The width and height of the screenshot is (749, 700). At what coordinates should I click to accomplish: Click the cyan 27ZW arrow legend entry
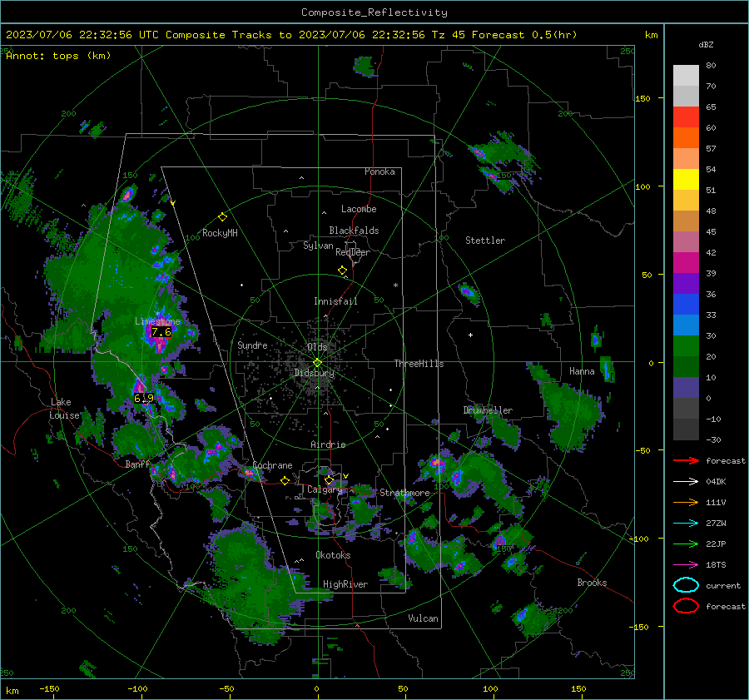686,524
